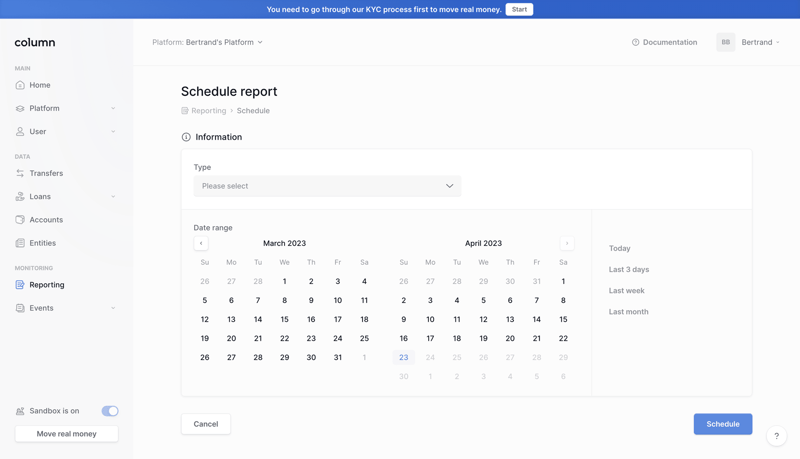Click the Sandbox users icon

coord(20,411)
